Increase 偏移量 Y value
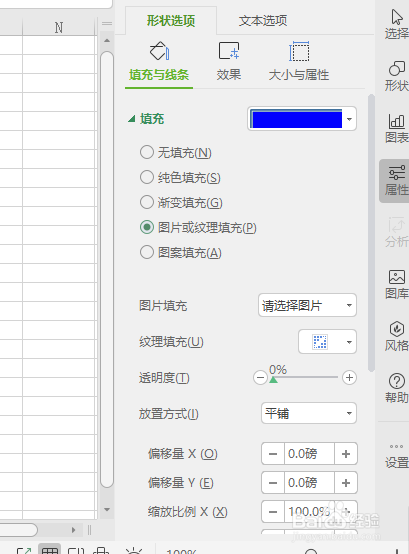Viewport: 409px width, 554px height. pos(346,483)
